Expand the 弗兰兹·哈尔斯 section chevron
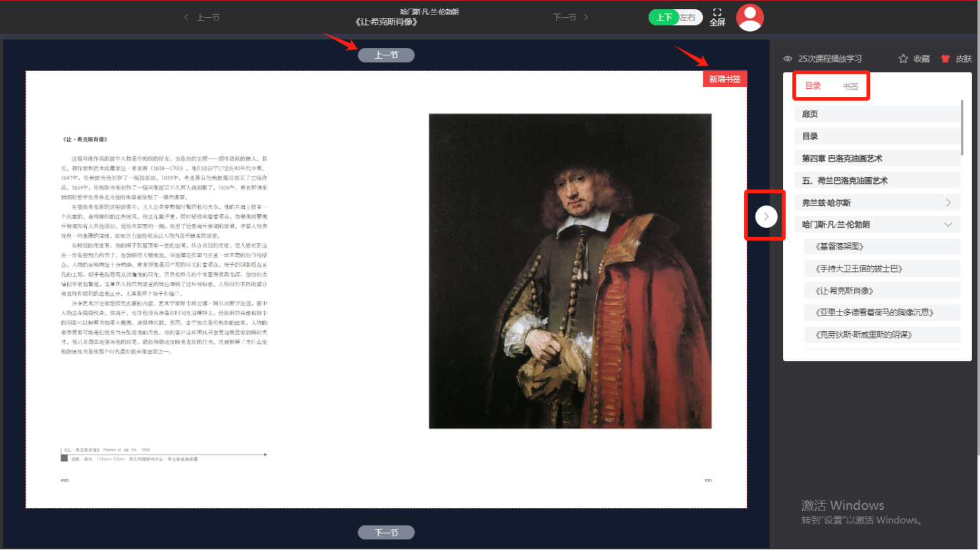This screenshot has width=980, height=550. 948,202
